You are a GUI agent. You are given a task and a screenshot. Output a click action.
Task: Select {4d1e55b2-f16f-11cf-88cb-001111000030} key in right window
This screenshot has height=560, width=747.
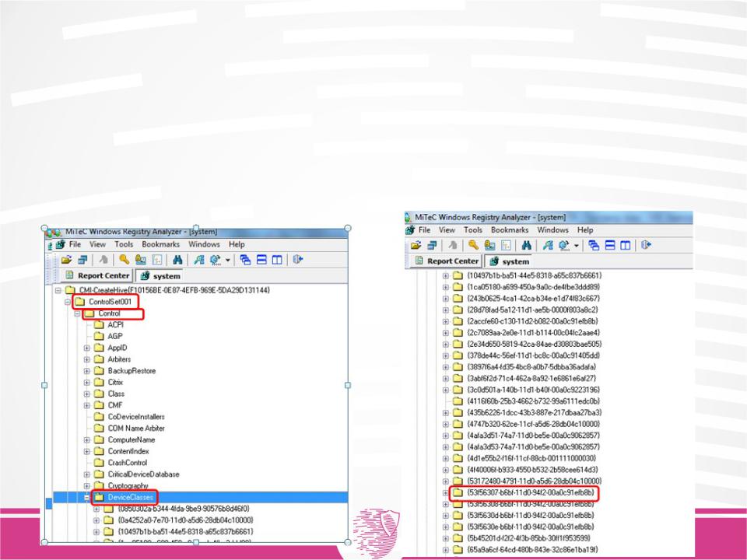point(531,459)
